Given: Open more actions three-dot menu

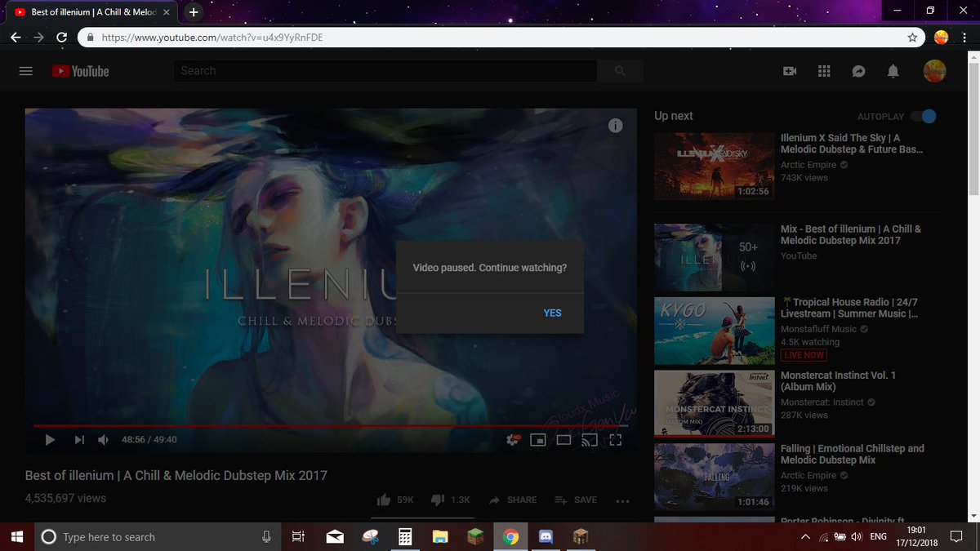Looking at the screenshot, I should (623, 500).
